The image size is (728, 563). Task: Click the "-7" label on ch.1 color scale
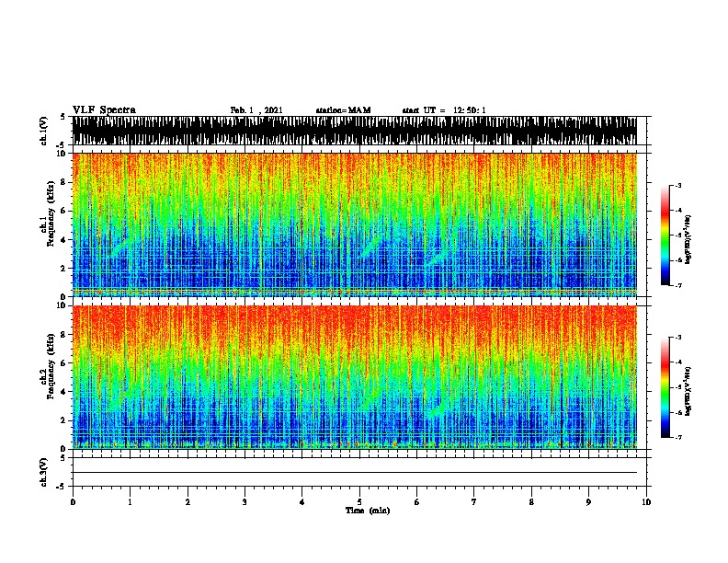pos(678,285)
